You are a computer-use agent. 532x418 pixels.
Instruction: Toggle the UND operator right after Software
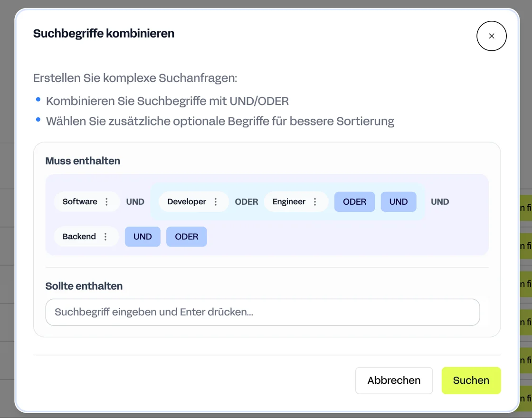click(x=135, y=202)
